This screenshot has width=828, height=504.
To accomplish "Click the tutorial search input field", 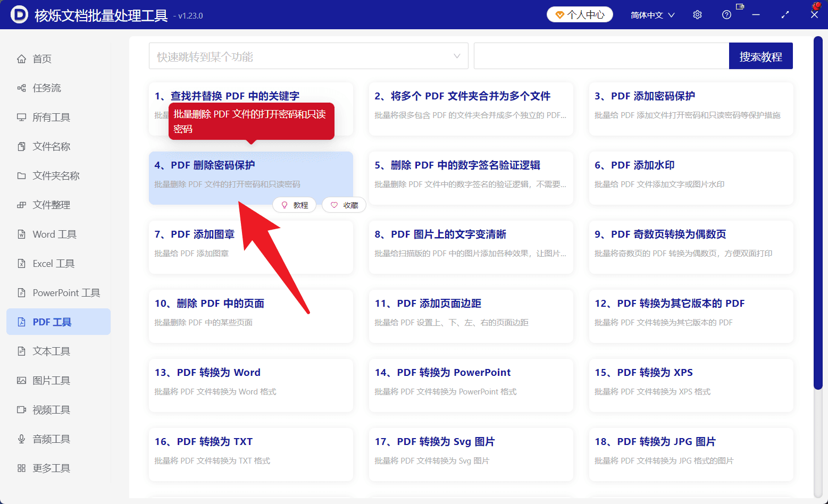I will coord(601,56).
